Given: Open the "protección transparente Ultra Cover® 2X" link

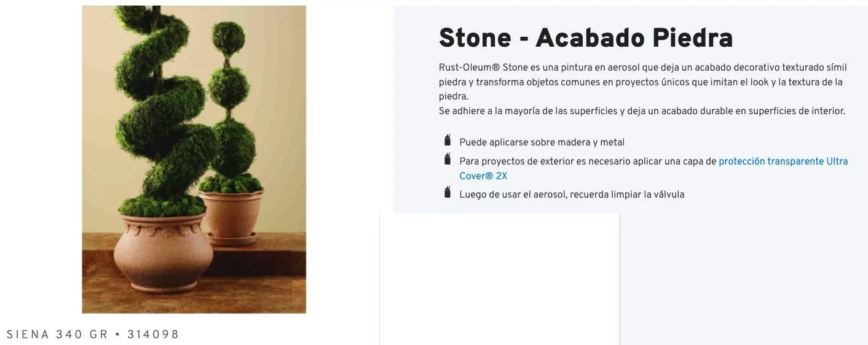Looking at the screenshot, I should tap(783, 161).
